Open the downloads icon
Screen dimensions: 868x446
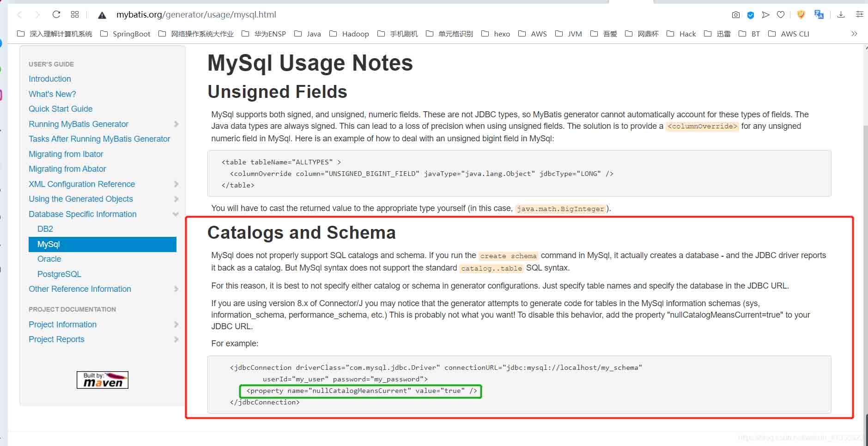[841, 14]
